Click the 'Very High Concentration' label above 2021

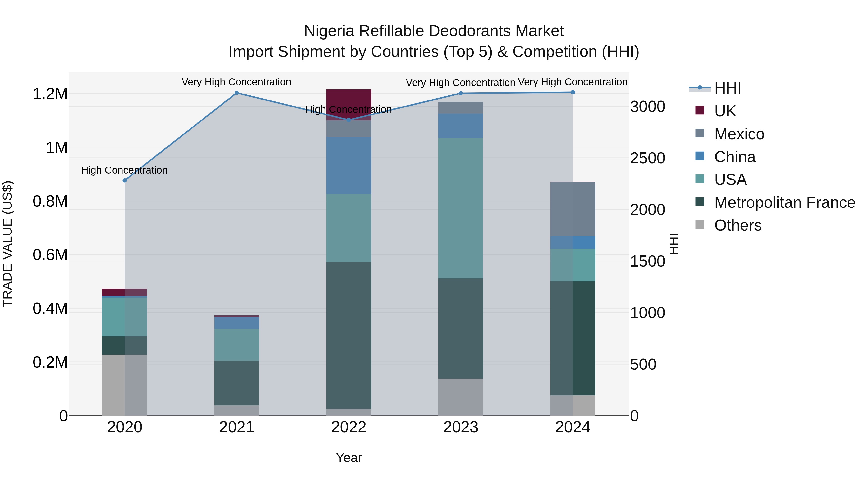coord(236,82)
